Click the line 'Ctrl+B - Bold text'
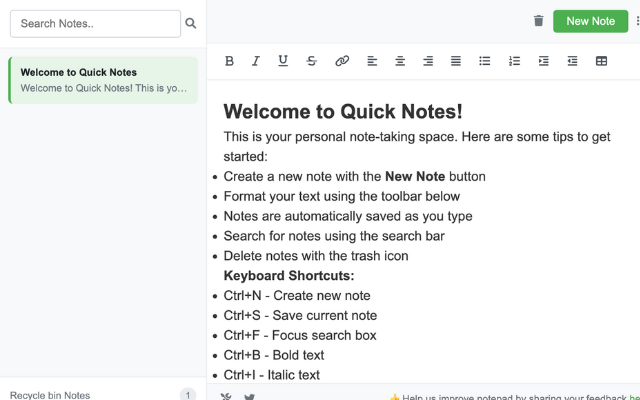Screen dimensions: 640x400 tap(274, 355)
